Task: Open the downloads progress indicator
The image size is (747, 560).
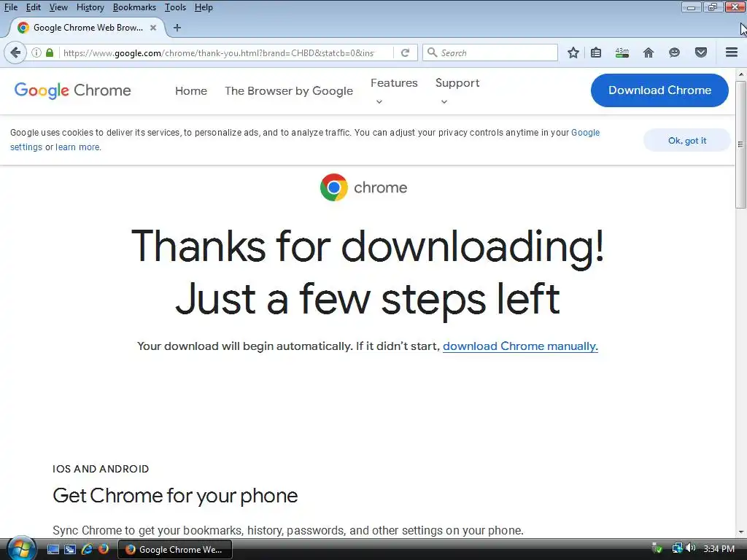Action: (x=622, y=52)
